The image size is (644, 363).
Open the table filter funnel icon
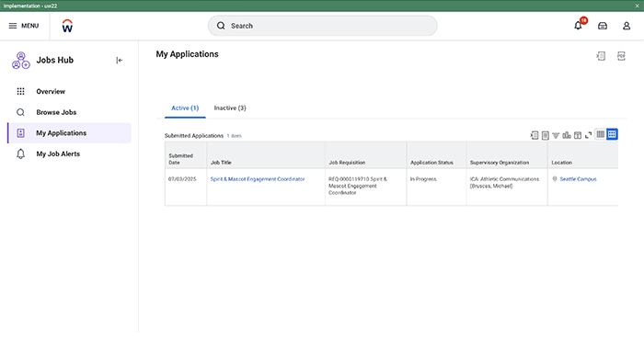click(556, 136)
